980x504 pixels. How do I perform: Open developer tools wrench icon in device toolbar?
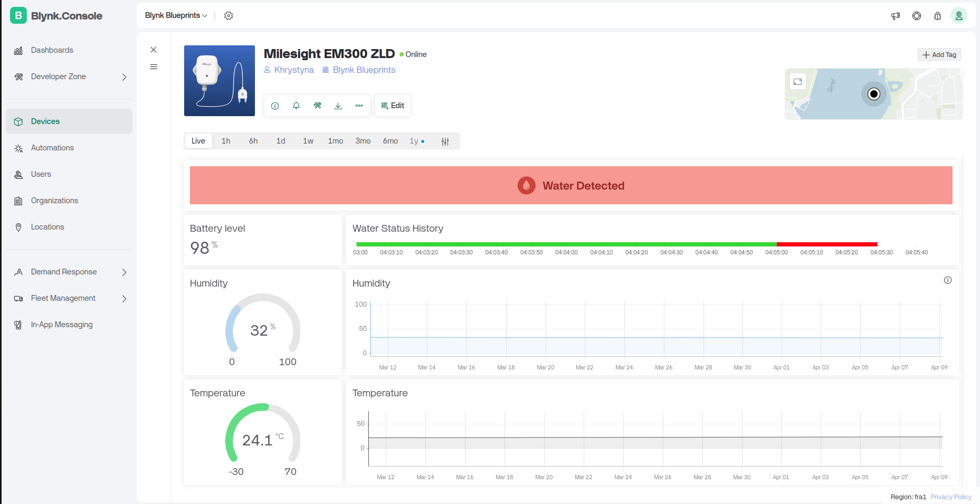(317, 106)
